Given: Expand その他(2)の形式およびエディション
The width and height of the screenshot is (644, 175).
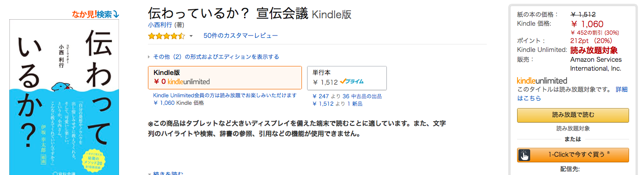Looking at the screenshot, I should (213, 57).
